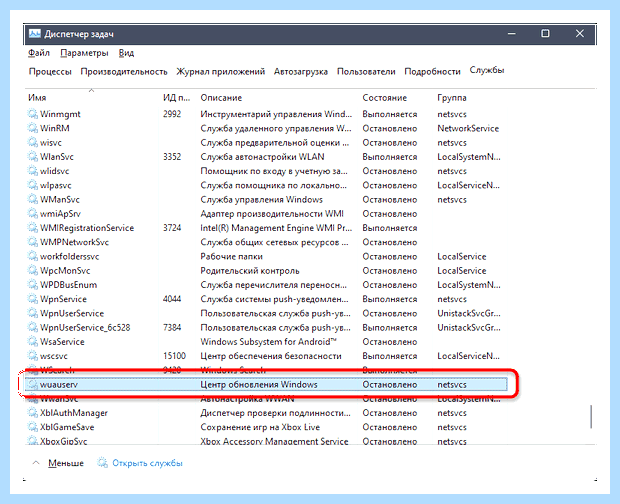Click the gear icon next to wisvc
The image size is (620, 504).
coord(32,143)
